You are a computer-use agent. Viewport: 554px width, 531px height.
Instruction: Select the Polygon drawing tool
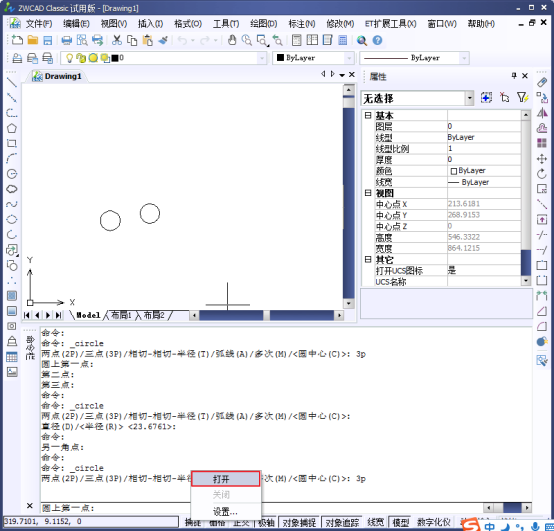tap(12, 128)
